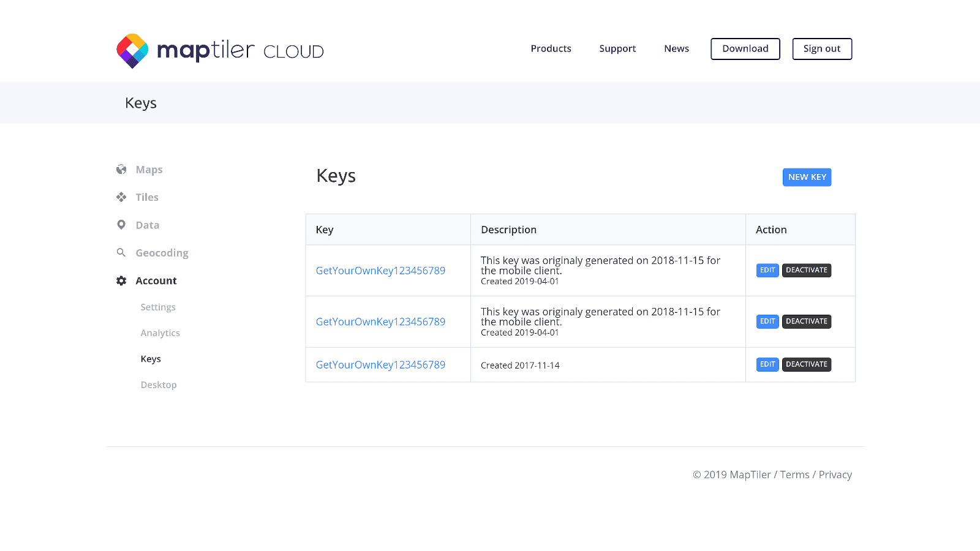Select the Keys sidebar entry
Viewport: 980px width, 551px height.
[x=150, y=359]
